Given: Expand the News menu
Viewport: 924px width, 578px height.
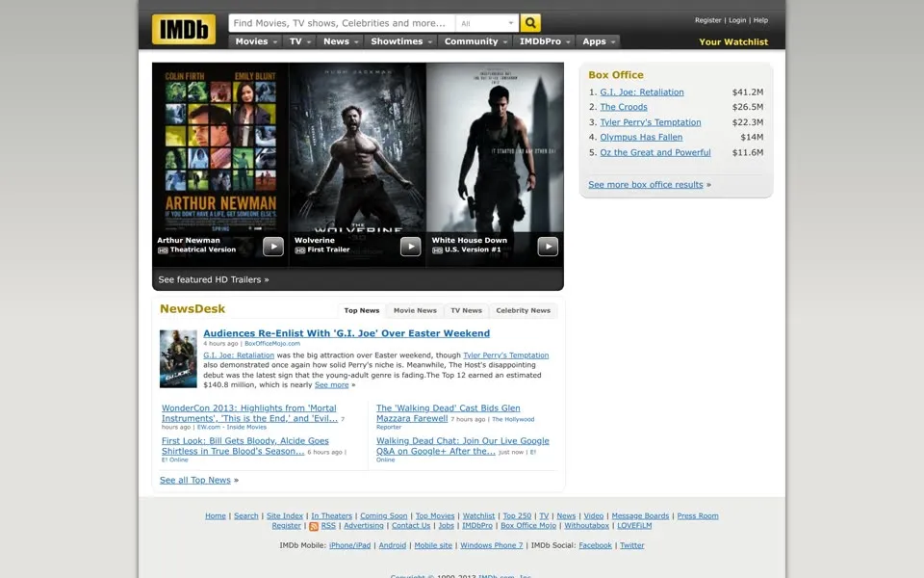Looking at the screenshot, I should (341, 41).
